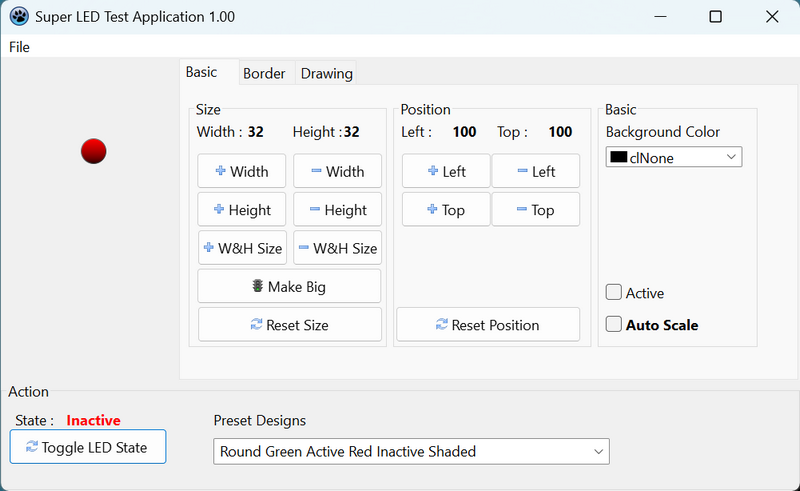Open the File menu
Viewport: 800px width, 491px height.
[x=19, y=47]
